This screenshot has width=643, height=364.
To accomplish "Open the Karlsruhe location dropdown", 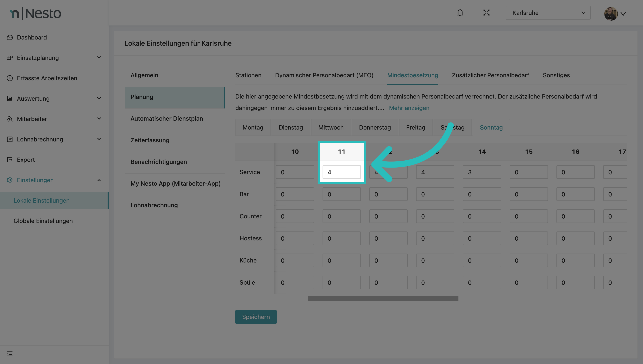I will coord(548,13).
